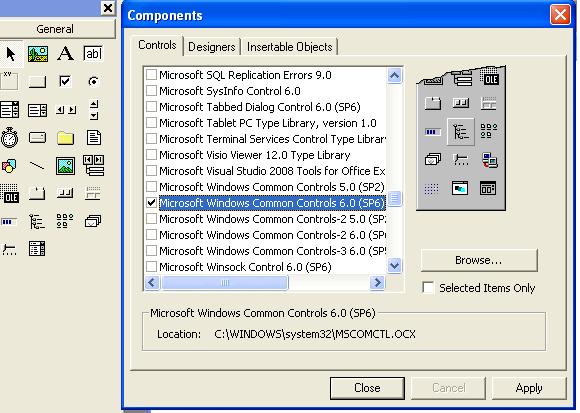This screenshot has height=413, width=580.
Task: Select the DriveListBox control tool
Action: [38, 138]
